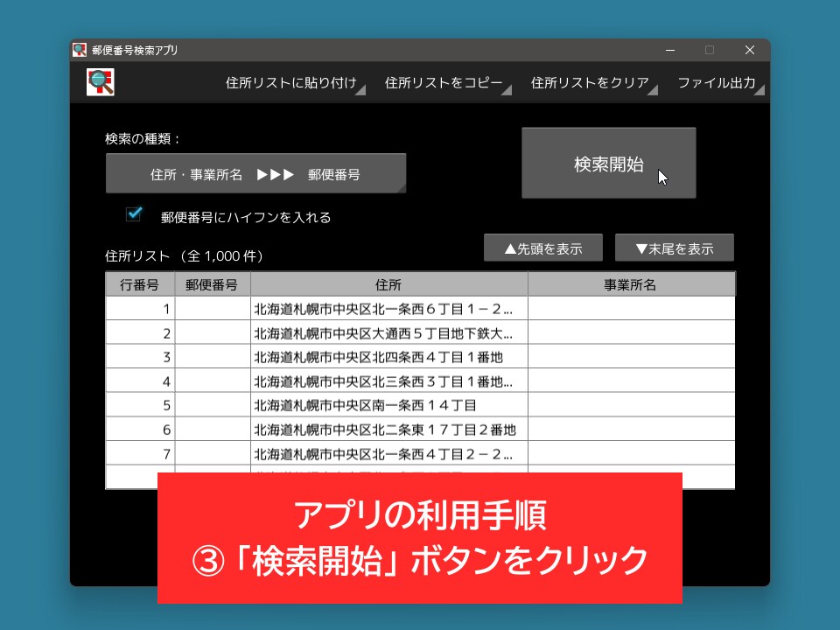
Task: Click the 住所 column header
Action: (x=388, y=284)
